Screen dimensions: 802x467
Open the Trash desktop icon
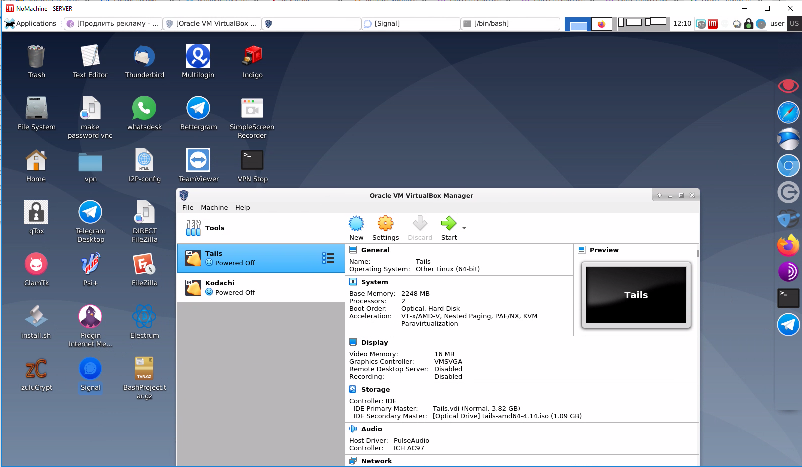[x=36, y=61]
